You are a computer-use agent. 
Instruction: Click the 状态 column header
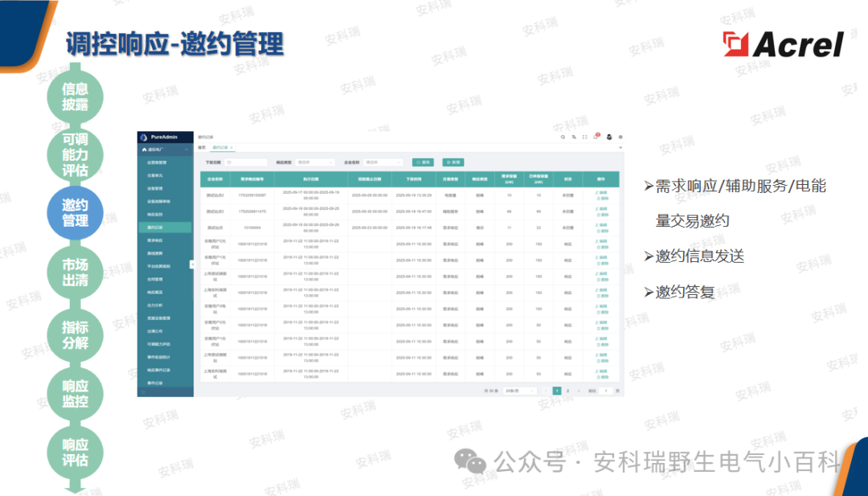click(x=567, y=179)
